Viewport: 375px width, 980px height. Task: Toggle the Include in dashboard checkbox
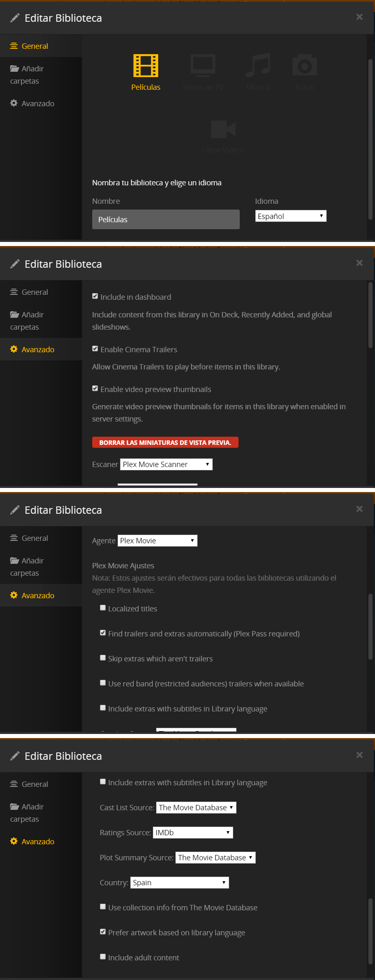click(x=95, y=296)
